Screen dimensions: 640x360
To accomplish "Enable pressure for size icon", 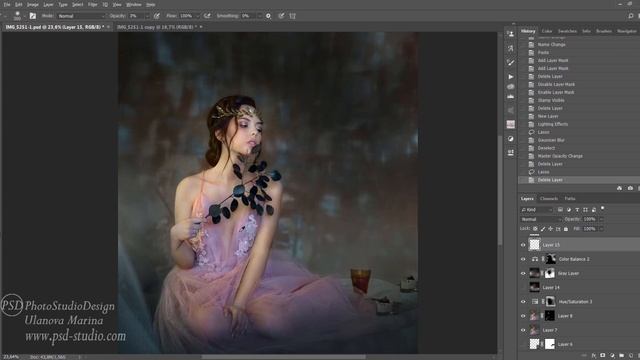I will tap(281, 16).
